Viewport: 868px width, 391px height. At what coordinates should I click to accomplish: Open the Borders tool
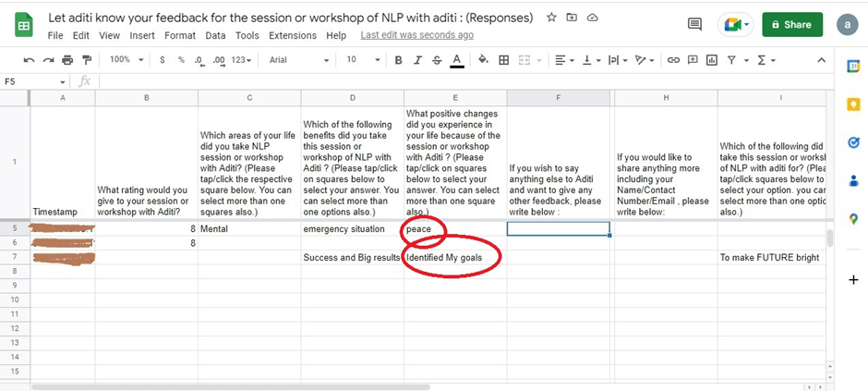coord(503,60)
